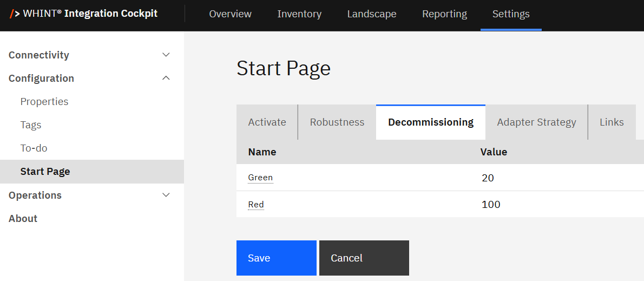This screenshot has width=644, height=281.
Task: Open the Landscape menu item
Action: [x=371, y=14]
